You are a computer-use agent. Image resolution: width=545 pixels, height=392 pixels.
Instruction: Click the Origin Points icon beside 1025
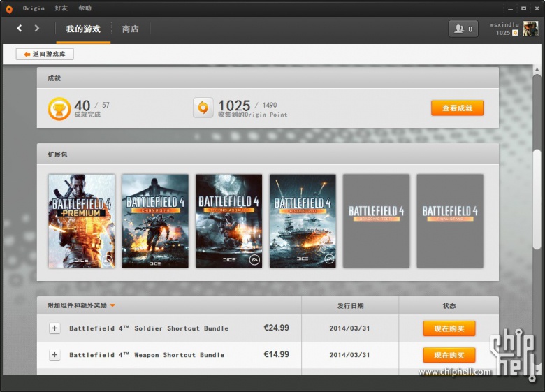(x=203, y=108)
